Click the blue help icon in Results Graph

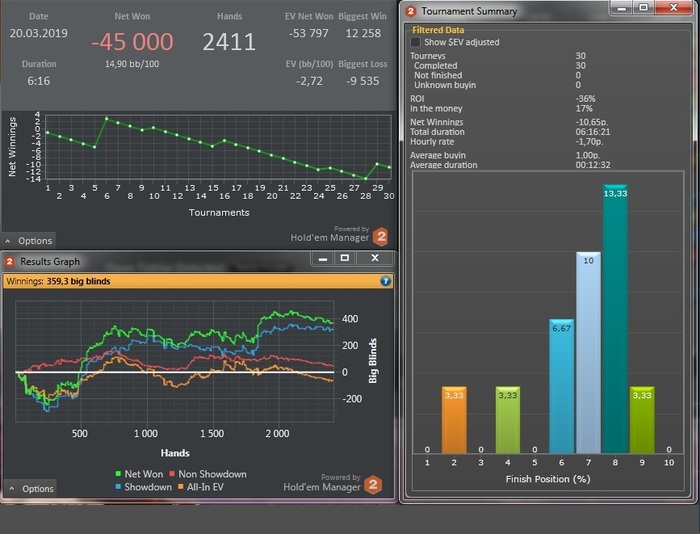[385, 281]
